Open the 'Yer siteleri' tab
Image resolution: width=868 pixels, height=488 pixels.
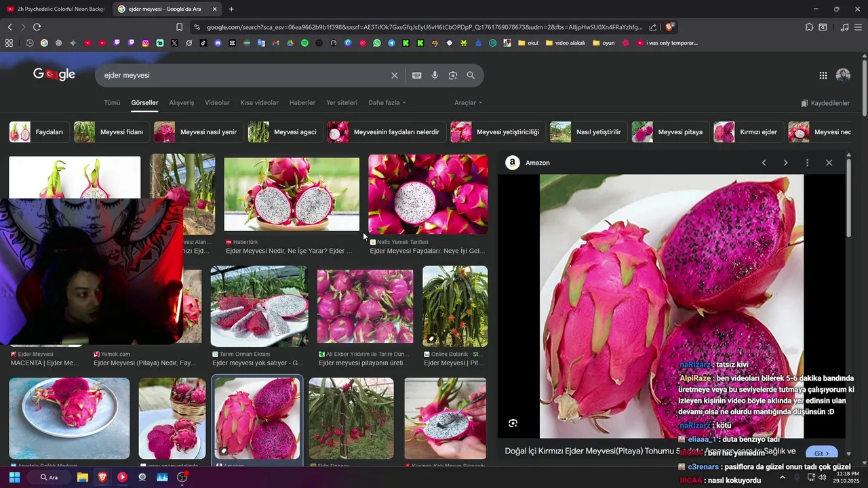tap(342, 103)
